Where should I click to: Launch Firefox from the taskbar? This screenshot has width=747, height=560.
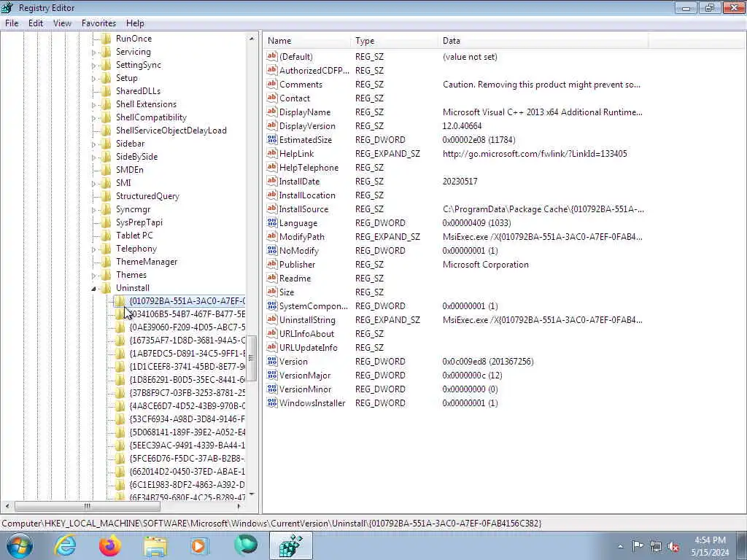(x=110, y=545)
